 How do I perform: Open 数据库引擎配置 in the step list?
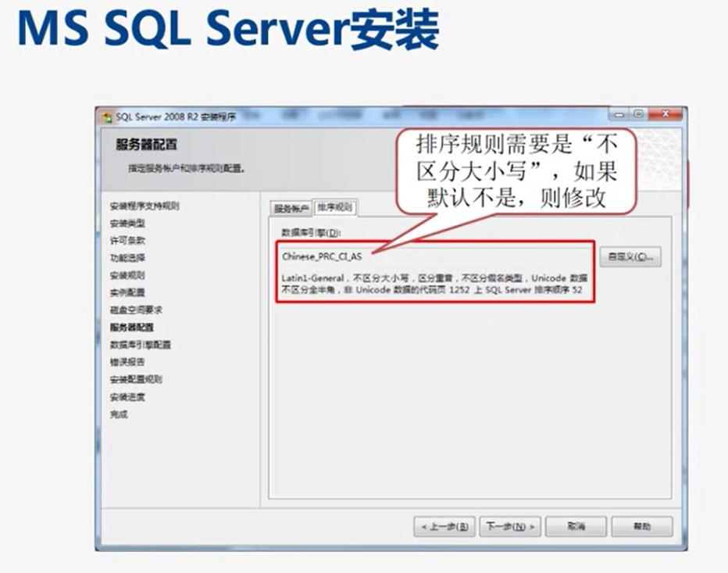(x=141, y=345)
